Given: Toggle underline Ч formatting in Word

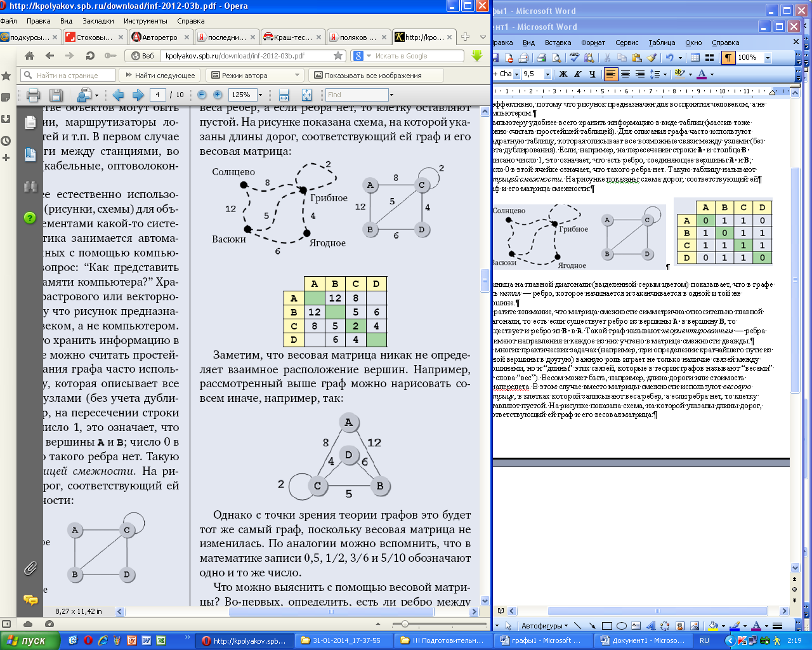Looking at the screenshot, I should (x=592, y=74).
